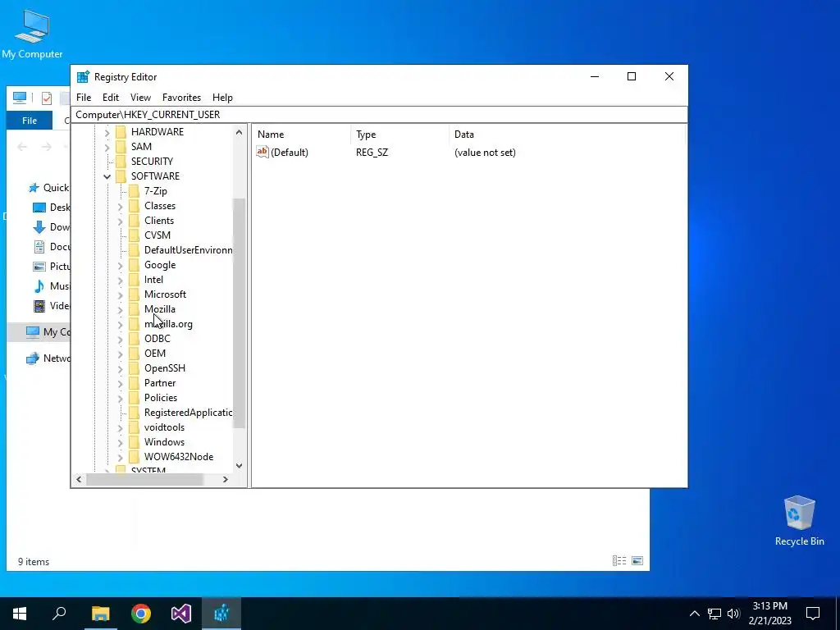Image resolution: width=840 pixels, height=630 pixels.
Task: Open the View menu
Action: point(140,98)
